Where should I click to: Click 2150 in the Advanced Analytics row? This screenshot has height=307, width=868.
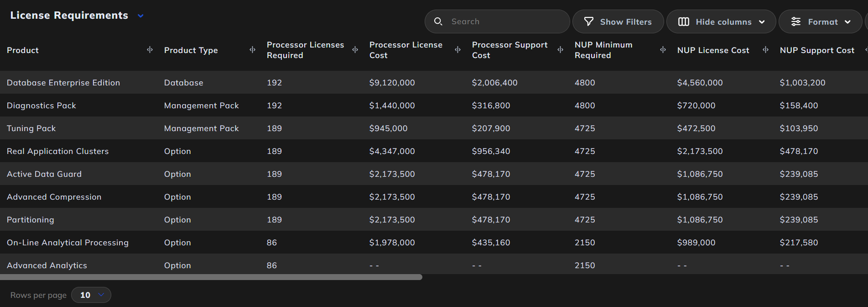click(x=585, y=265)
